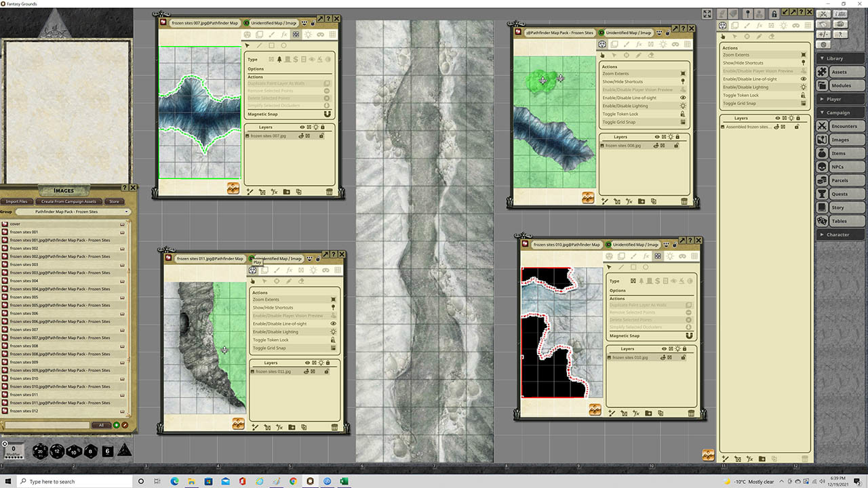
Task: Click the d20 die in the dice tray
Action: (x=40, y=451)
